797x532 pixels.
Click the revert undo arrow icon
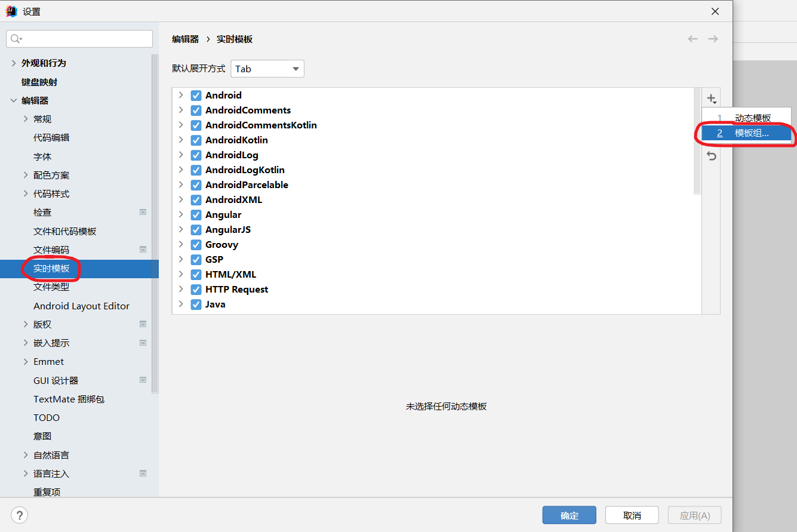[711, 156]
